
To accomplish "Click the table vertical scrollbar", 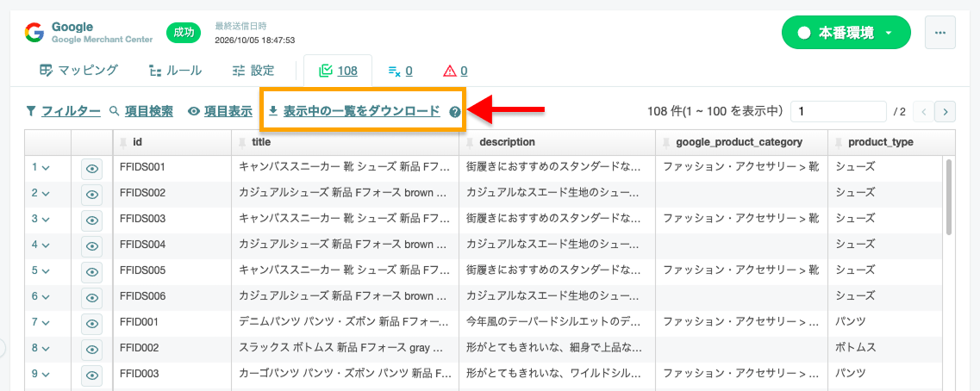I will [949, 196].
